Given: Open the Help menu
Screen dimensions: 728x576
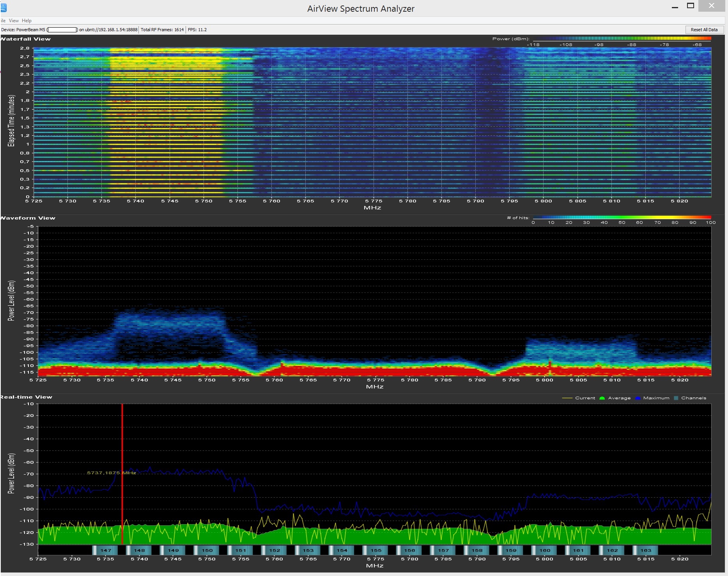Looking at the screenshot, I should click(x=27, y=21).
